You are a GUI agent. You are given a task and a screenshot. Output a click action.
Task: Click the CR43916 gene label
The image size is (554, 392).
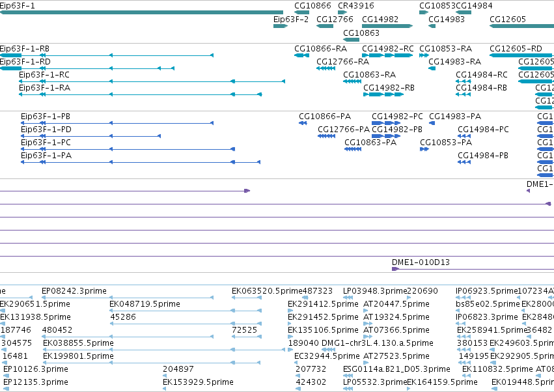coord(356,6)
